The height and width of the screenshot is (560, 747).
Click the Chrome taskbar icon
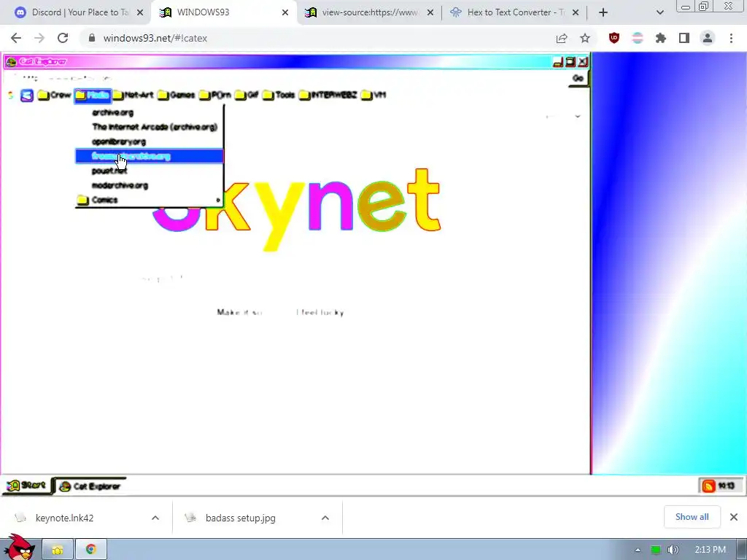coord(91,550)
